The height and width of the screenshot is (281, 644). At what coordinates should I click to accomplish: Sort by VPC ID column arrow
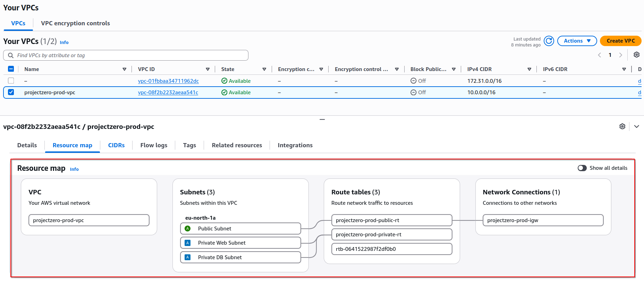tap(208, 69)
